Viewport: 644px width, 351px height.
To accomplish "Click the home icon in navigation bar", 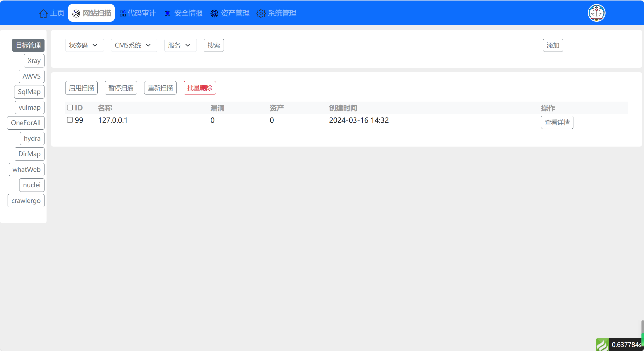I will [44, 13].
